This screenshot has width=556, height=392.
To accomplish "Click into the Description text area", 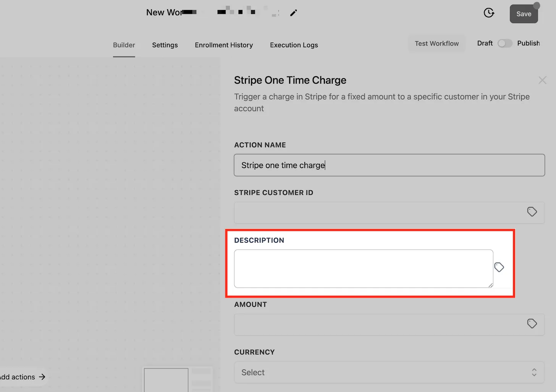I will coord(364,269).
